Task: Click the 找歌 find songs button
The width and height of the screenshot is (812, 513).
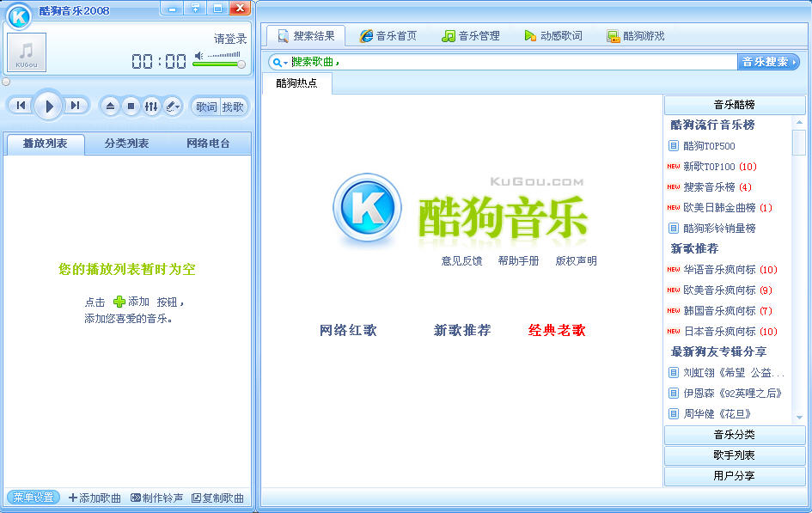Action: (233, 107)
